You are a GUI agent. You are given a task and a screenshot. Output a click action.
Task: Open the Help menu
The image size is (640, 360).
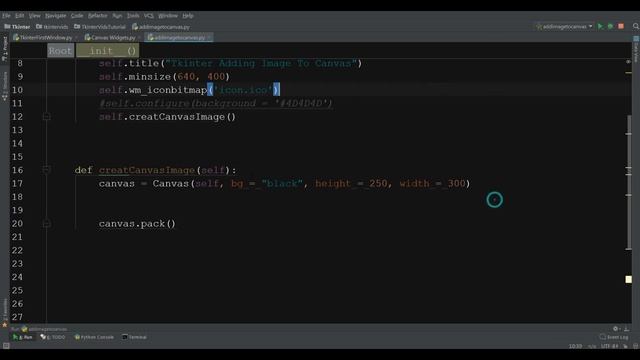(x=188, y=16)
